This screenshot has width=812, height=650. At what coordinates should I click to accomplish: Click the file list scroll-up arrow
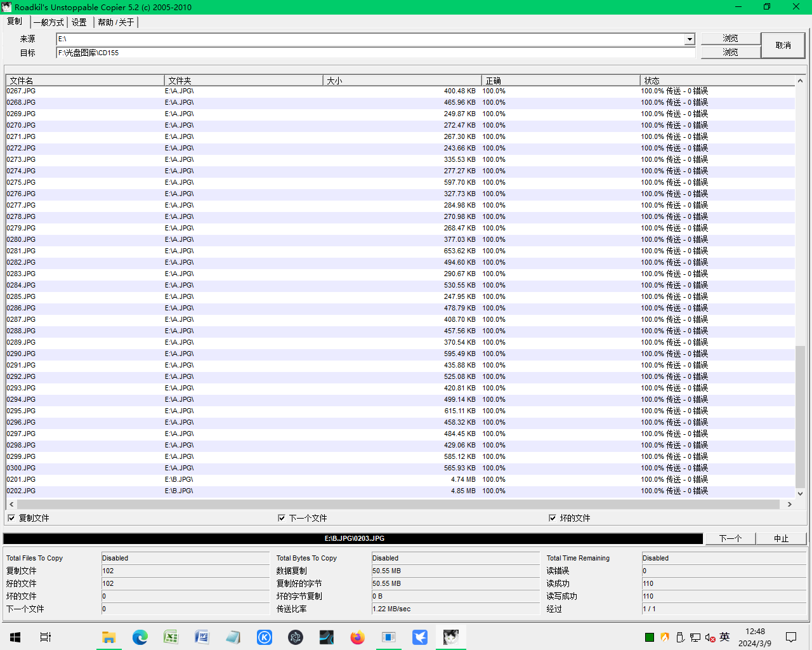click(x=800, y=81)
